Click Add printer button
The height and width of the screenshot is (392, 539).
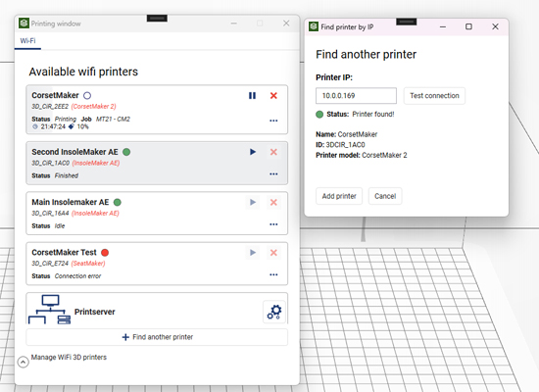339,196
